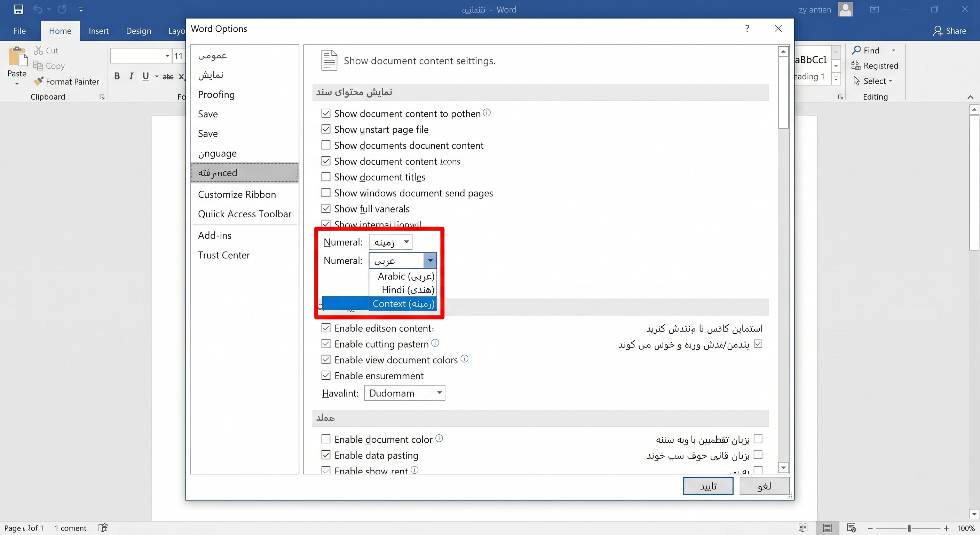Toggle Underline formatting
The height and width of the screenshot is (535, 980).
tap(145, 76)
